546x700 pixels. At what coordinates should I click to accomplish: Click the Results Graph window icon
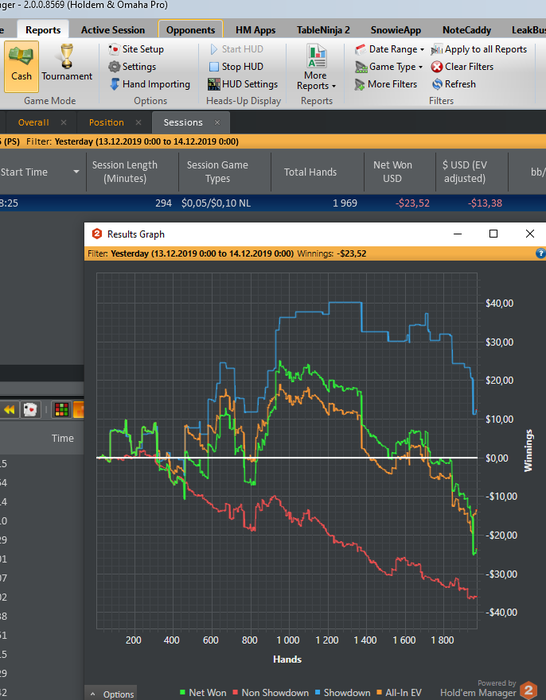96,234
